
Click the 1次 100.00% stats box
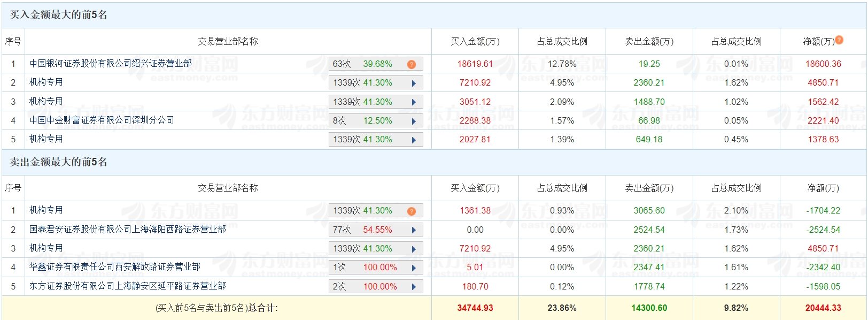(x=376, y=267)
